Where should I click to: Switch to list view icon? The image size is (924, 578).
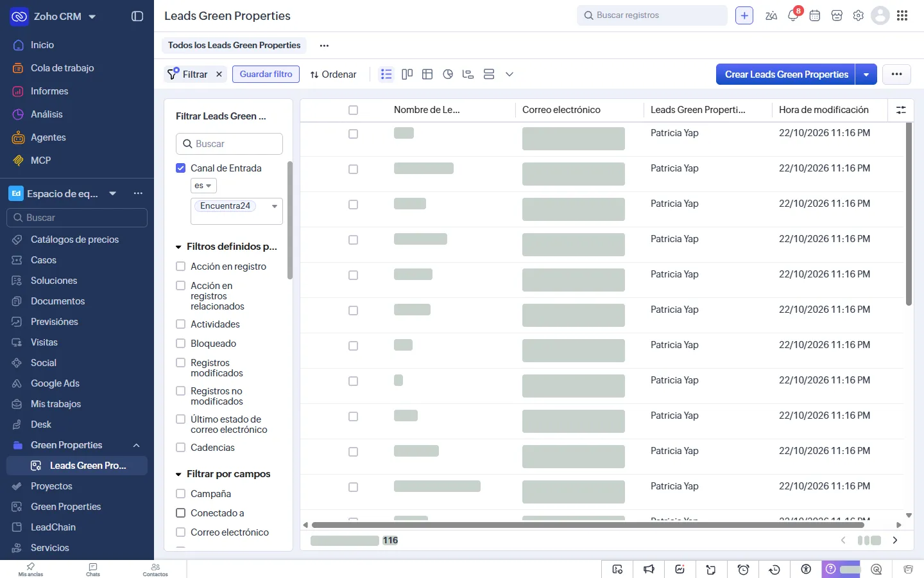(x=386, y=74)
